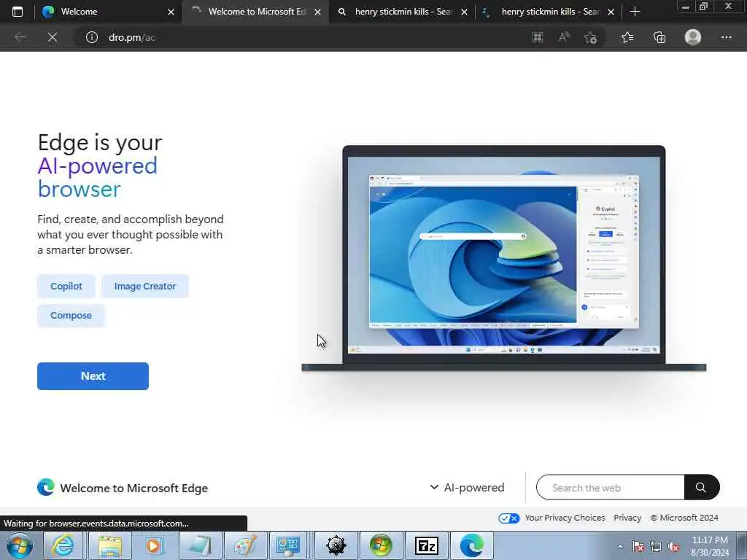Open the profile avatar menu
The height and width of the screenshot is (560, 747).
point(693,37)
